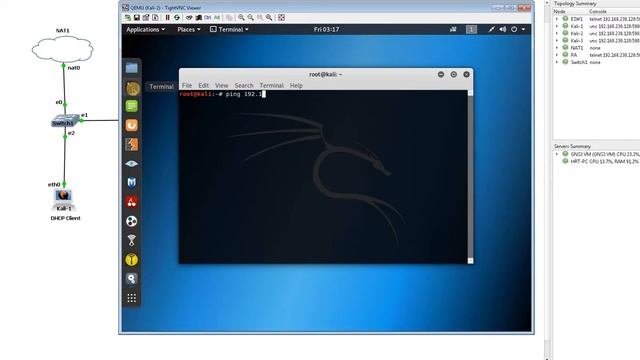Expand the GNS3 VM entry in Servers Summary
640x360 pixels.
556,154
